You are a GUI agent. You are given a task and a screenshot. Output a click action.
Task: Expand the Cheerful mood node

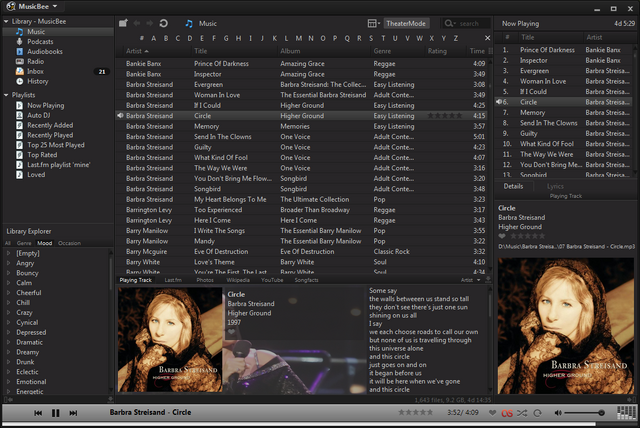[9, 293]
